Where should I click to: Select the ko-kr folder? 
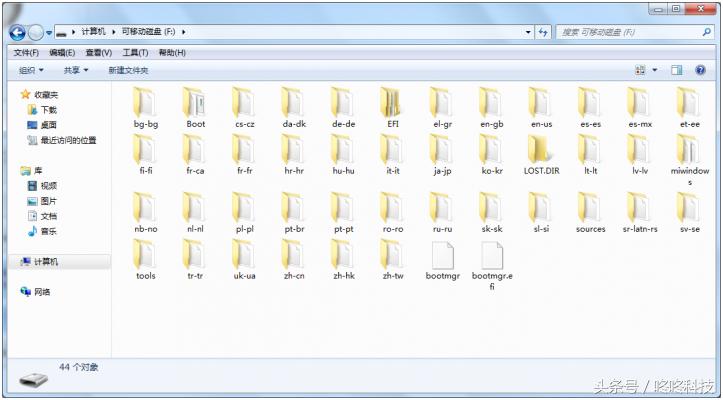[492, 154]
